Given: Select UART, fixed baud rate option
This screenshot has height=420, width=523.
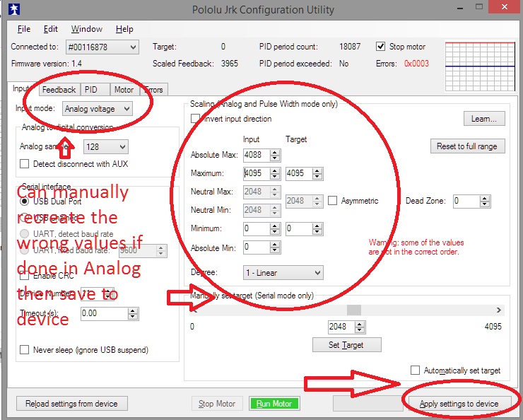Looking at the screenshot, I should pos(24,250).
